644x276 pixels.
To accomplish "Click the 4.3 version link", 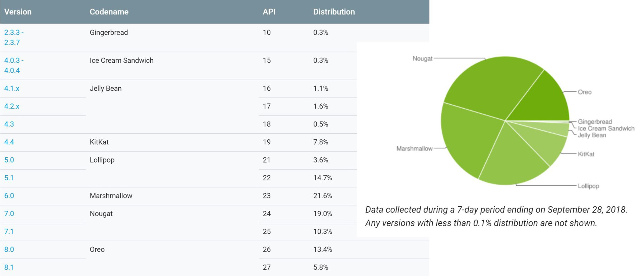I will (x=9, y=124).
